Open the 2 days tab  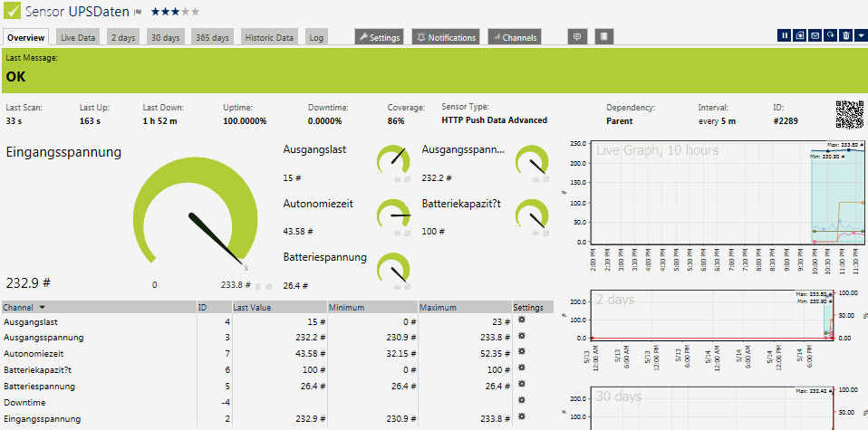pyautogui.click(x=123, y=38)
